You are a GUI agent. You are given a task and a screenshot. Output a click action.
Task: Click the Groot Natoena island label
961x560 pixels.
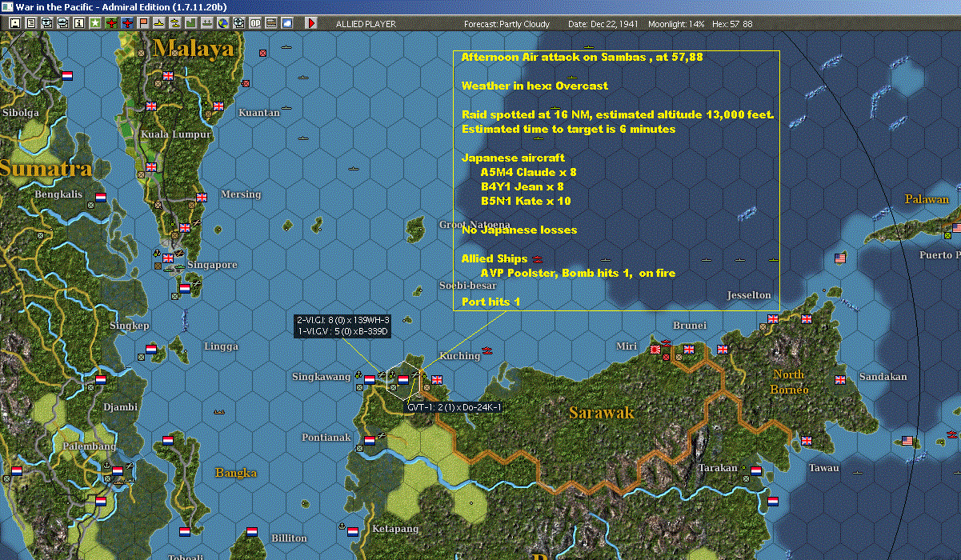[x=474, y=225]
